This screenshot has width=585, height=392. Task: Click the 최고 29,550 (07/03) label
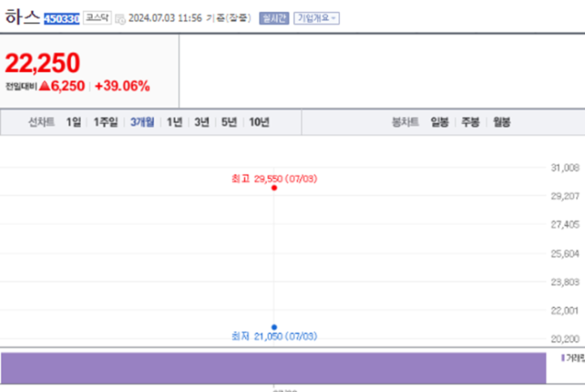[x=274, y=179]
